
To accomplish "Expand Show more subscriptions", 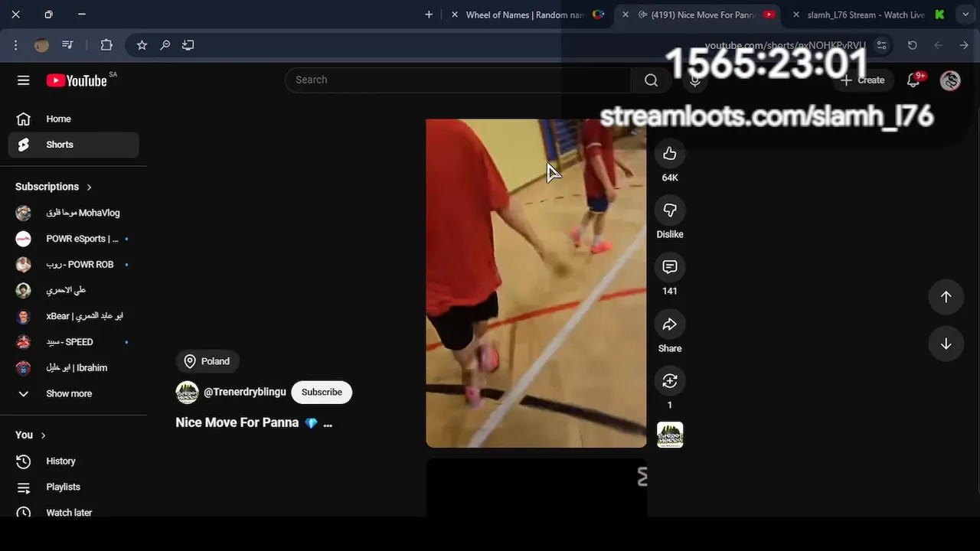I will [x=73, y=393].
